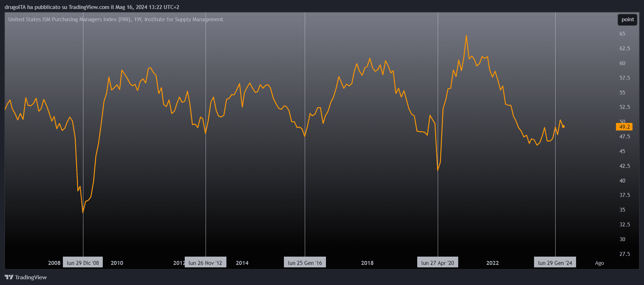Viewport: 644px width, 285px height.
Task: Click the orange 49.2 price label
Action: [x=624, y=127]
